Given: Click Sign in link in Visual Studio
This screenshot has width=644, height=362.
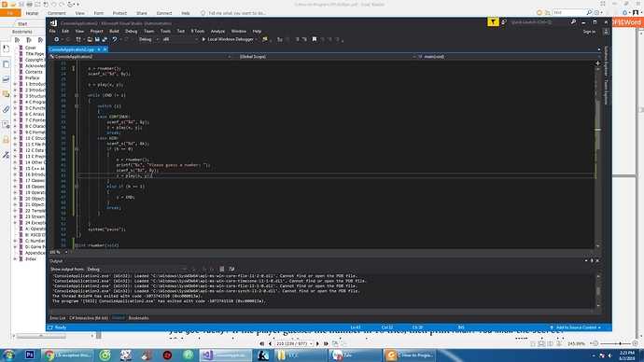Looking at the screenshot, I should point(589,32).
